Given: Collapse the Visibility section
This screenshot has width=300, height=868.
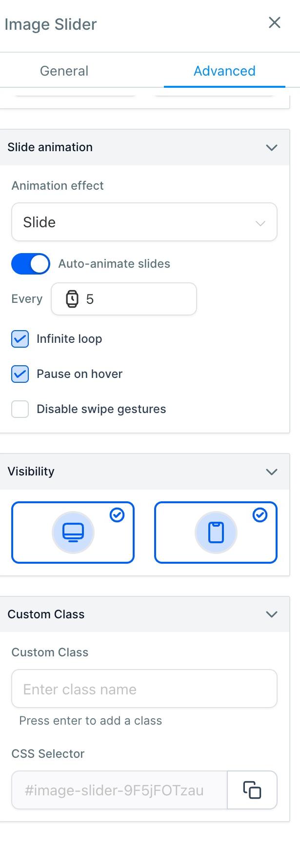Looking at the screenshot, I should point(272,472).
